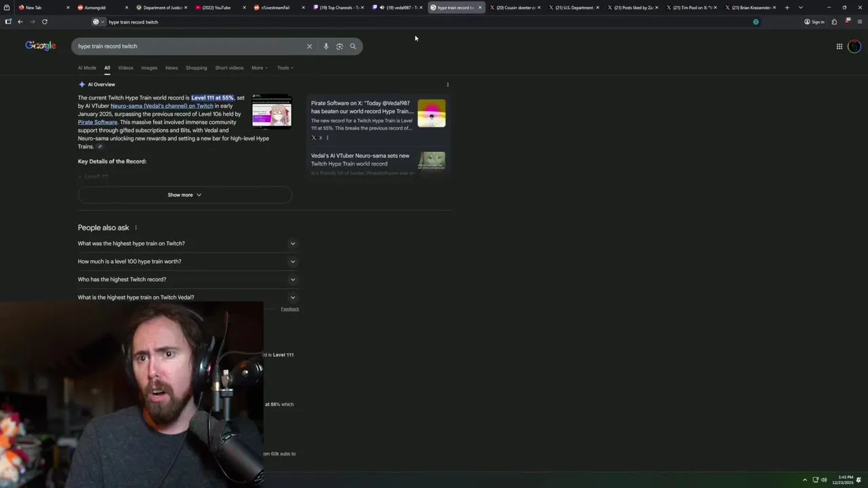Open the Pirate Software link
This screenshot has height=488, width=868.
point(98,122)
